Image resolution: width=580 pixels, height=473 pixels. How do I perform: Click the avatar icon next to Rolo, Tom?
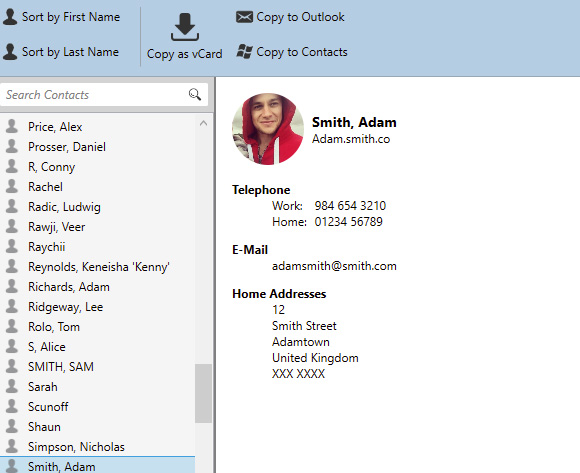[x=12, y=326]
